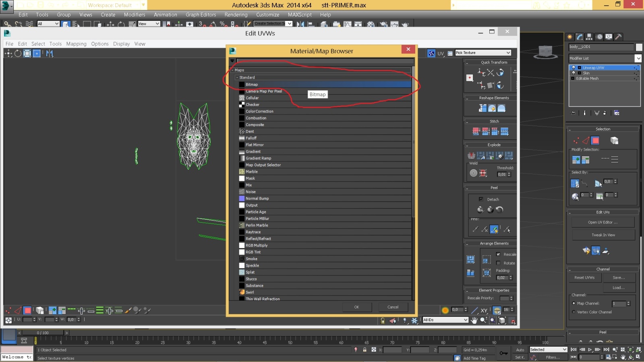This screenshot has height=362, width=644.
Task: Open the Selected key filter dropdown
Action: 548,350
